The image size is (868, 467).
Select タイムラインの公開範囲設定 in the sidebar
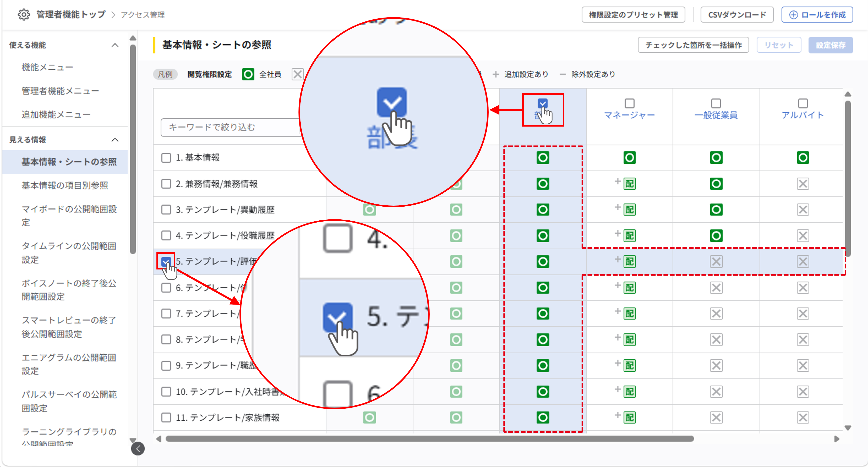click(x=69, y=253)
